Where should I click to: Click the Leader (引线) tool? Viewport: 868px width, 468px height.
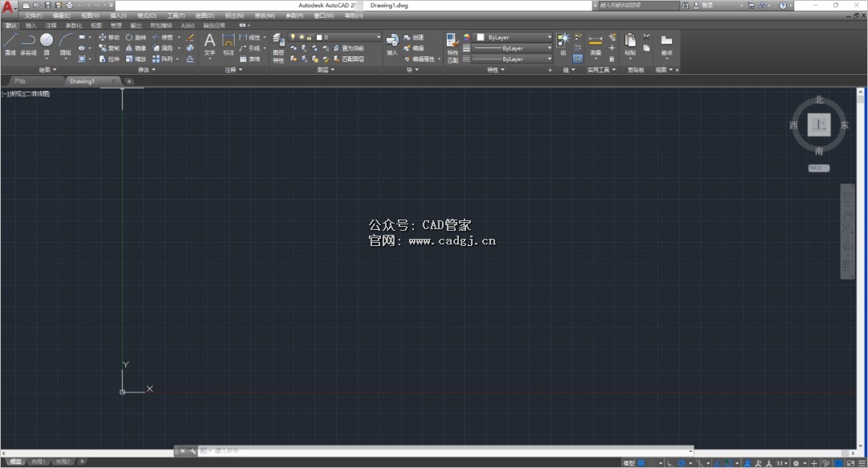pos(250,48)
